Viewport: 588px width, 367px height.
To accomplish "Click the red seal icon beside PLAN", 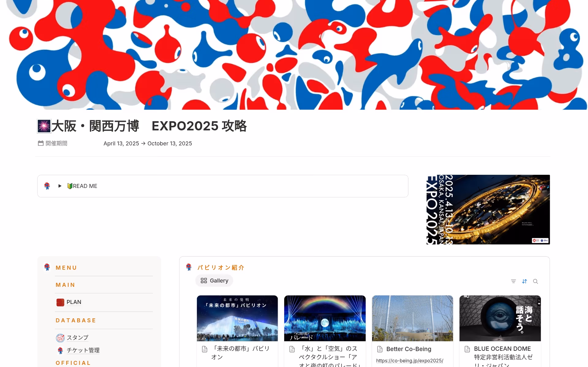I will [60, 302].
